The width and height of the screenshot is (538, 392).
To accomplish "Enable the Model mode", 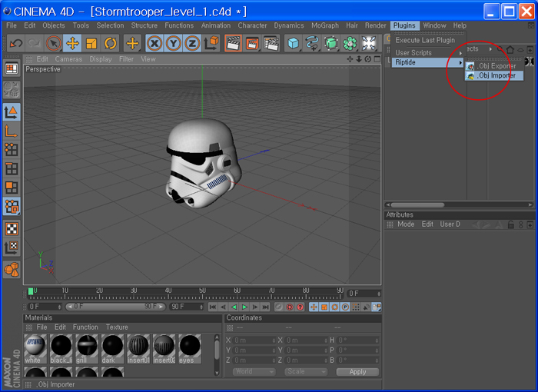I will tap(12, 112).
